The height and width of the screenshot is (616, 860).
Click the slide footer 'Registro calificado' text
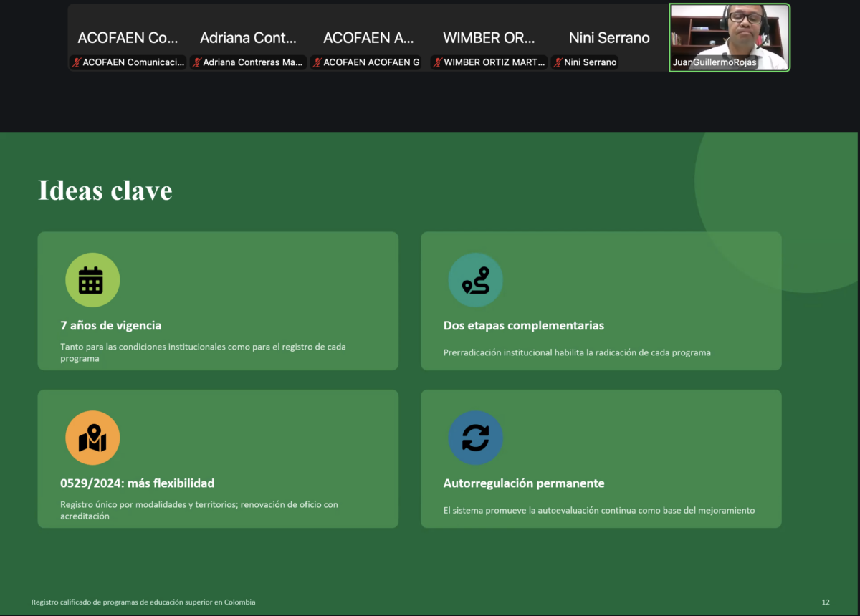143,602
